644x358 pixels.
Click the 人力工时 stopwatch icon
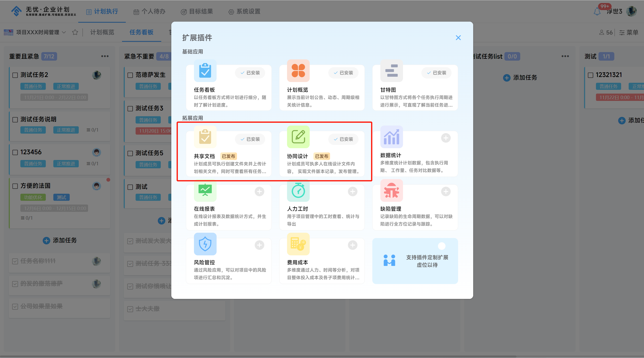pos(298,191)
